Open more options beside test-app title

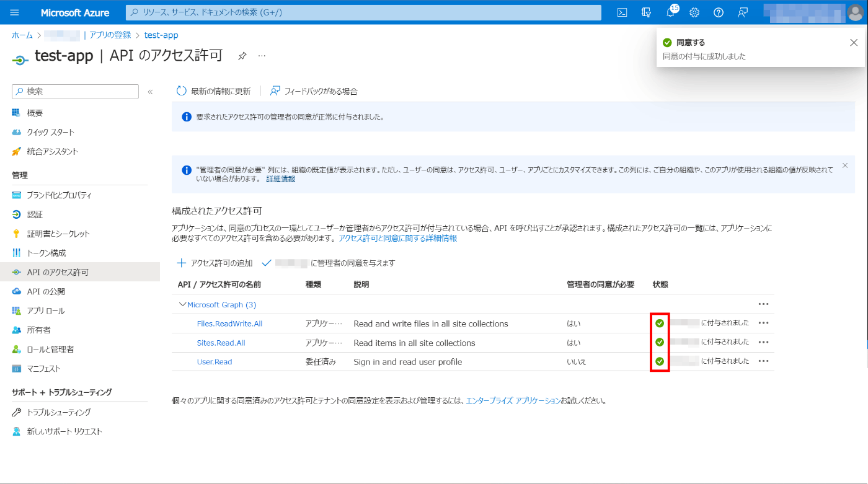262,56
